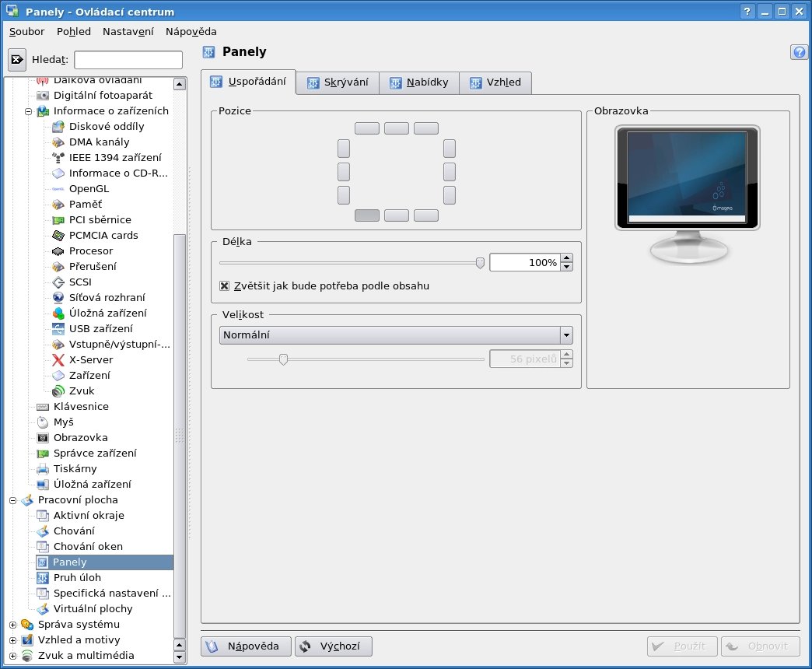Image resolution: width=812 pixels, height=669 pixels.
Task: Click the USB zařízení icon
Action: click(58, 329)
